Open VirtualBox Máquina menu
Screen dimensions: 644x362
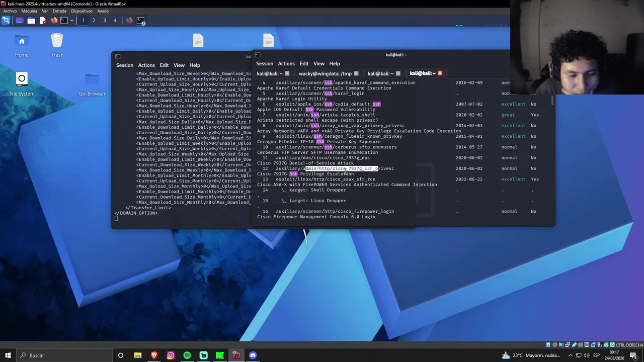pos(29,11)
